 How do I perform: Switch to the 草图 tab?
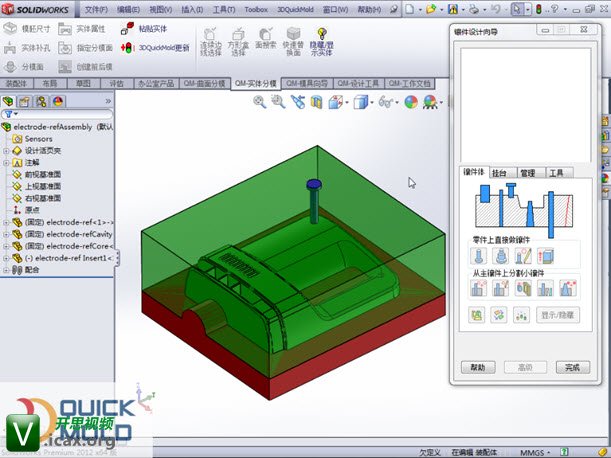83,83
